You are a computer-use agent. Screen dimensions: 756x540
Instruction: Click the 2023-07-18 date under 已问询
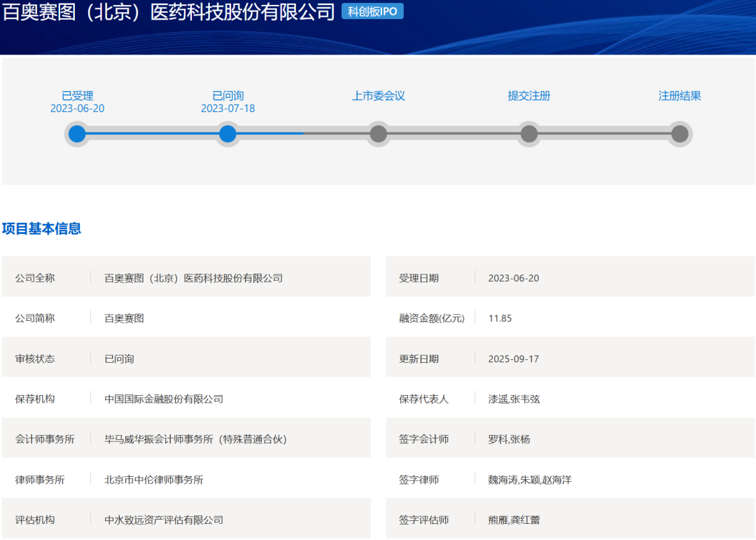pos(228,109)
